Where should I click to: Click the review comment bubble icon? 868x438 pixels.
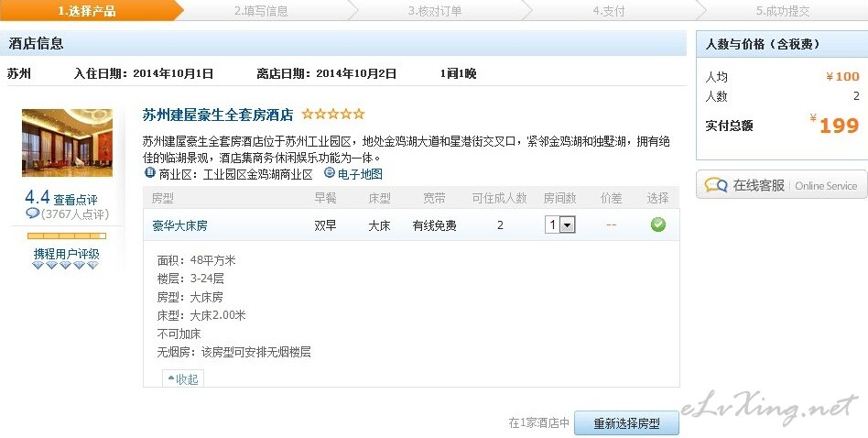[33, 214]
